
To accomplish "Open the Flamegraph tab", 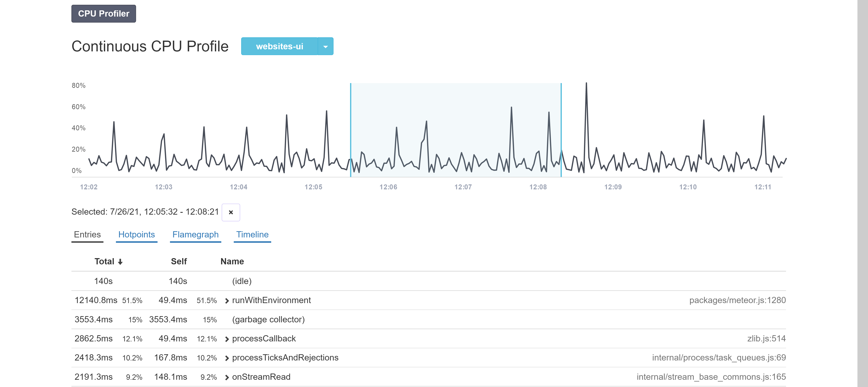I will click(195, 235).
